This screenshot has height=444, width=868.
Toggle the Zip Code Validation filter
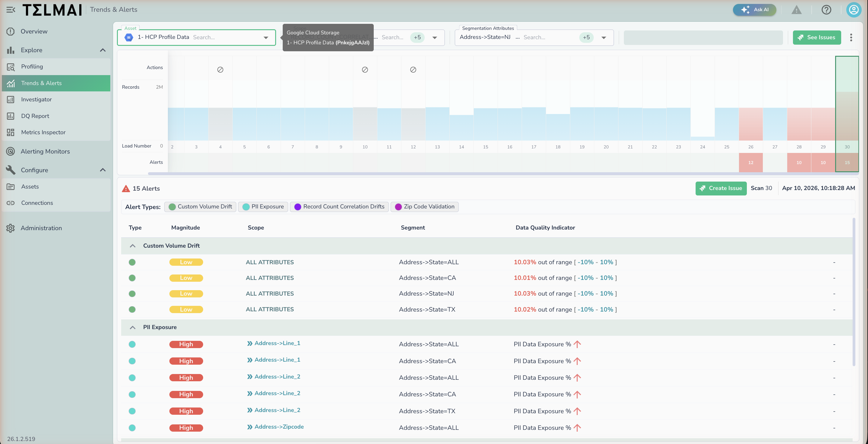click(424, 207)
